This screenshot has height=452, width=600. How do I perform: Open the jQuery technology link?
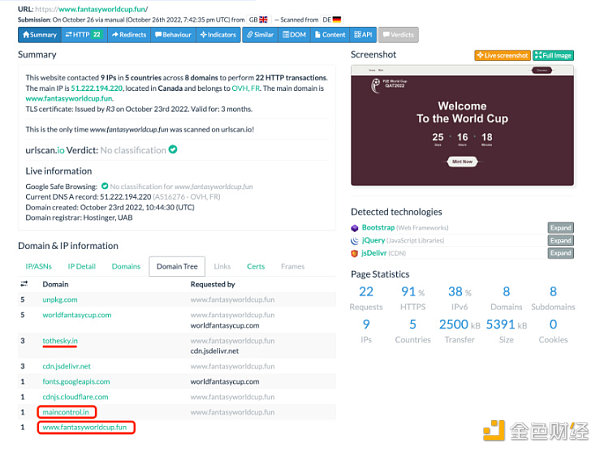(373, 240)
